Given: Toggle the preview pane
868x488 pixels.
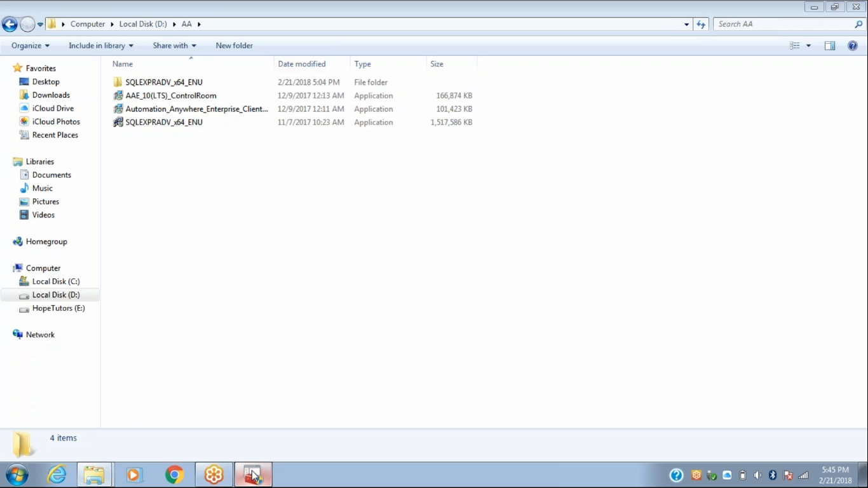Looking at the screenshot, I should (x=830, y=46).
